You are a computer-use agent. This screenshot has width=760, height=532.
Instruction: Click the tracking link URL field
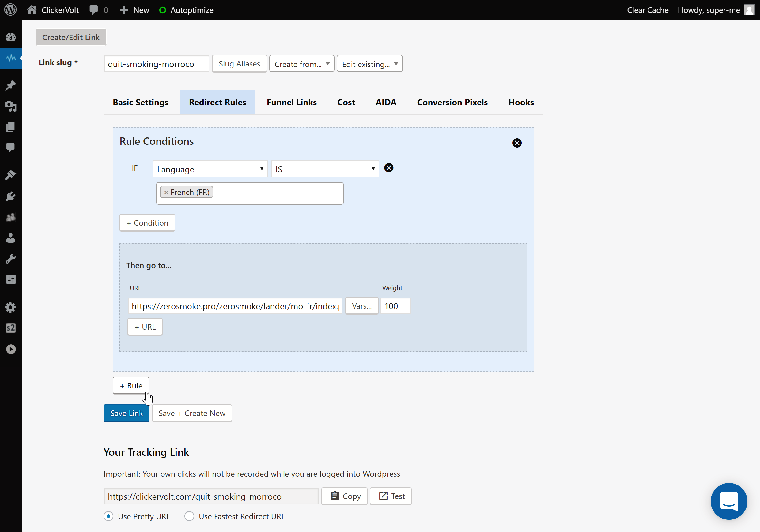tap(211, 496)
